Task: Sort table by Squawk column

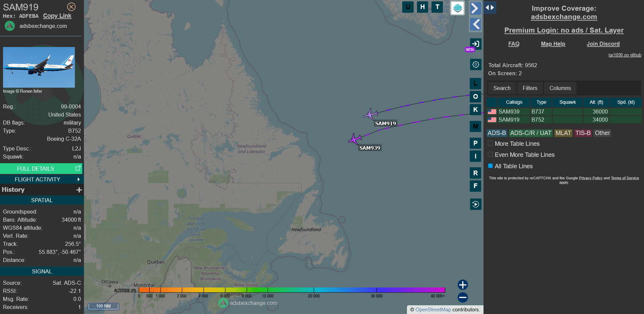Action: tap(567, 102)
